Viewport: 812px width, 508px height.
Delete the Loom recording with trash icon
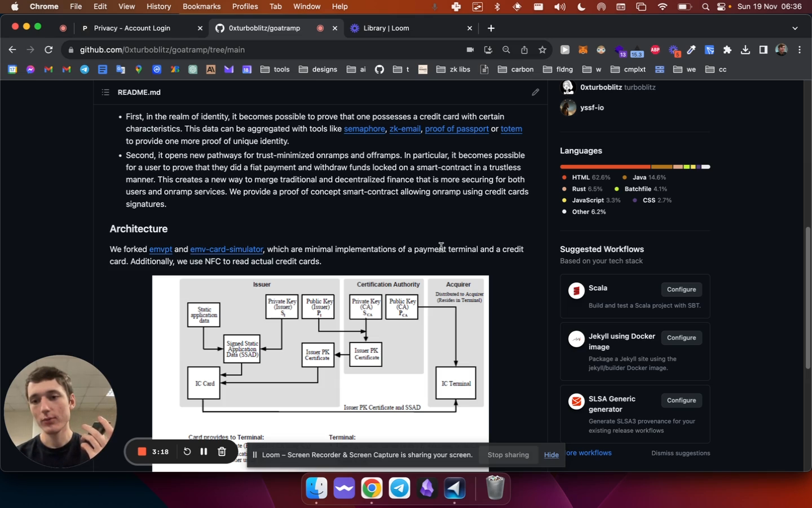pos(222,452)
